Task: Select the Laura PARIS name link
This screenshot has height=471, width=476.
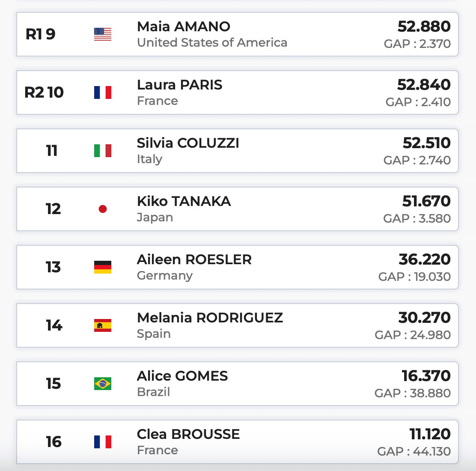Action: click(x=180, y=85)
